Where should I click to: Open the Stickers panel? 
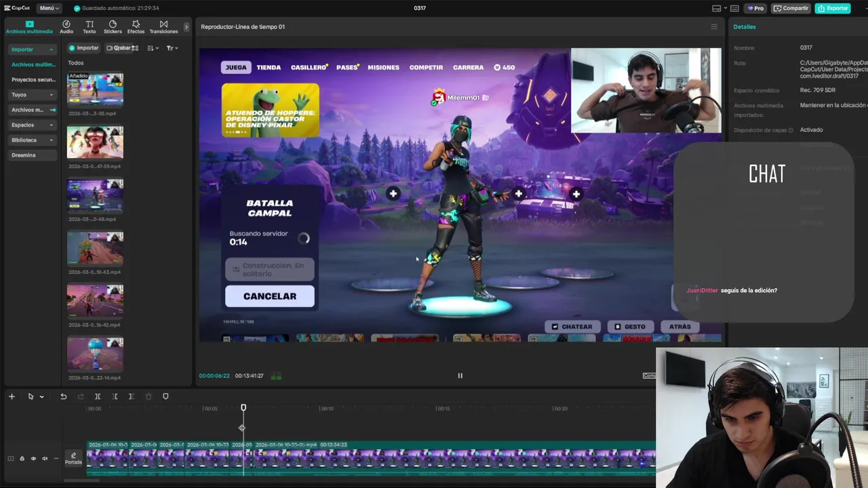[113, 27]
